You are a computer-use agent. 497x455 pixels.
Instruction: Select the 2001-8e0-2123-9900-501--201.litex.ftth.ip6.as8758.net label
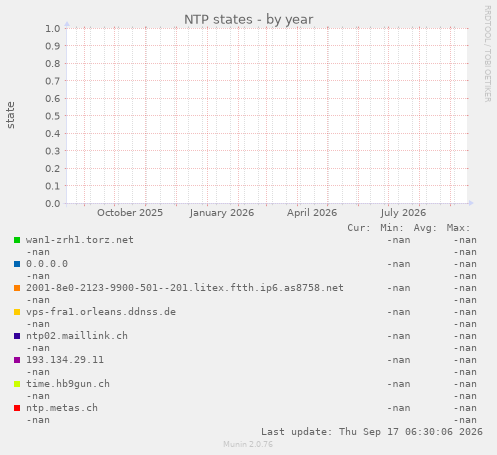[x=185, y=288]
